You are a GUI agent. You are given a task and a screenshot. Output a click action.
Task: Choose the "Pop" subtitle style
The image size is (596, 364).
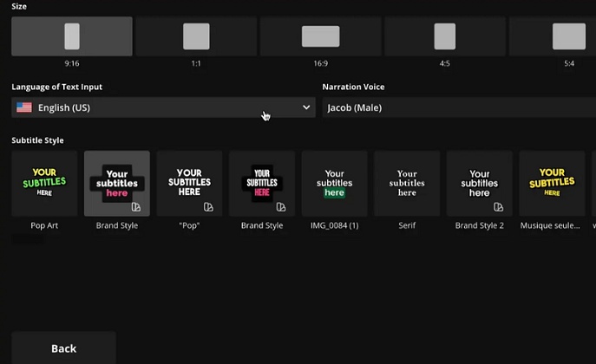pyautogui.click(x=189, y=184)
